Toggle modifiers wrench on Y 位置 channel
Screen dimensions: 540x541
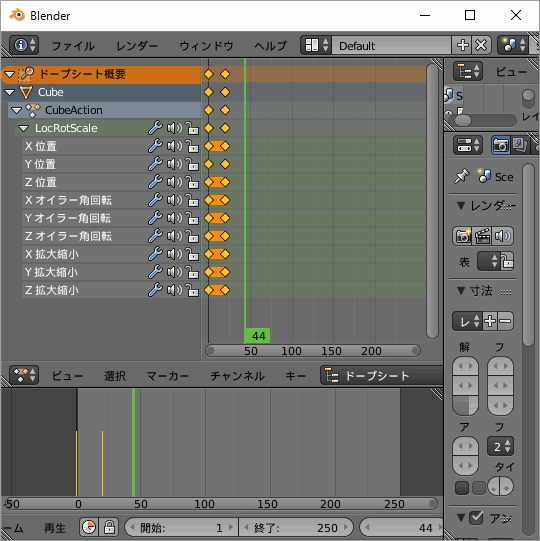(155, 164)
